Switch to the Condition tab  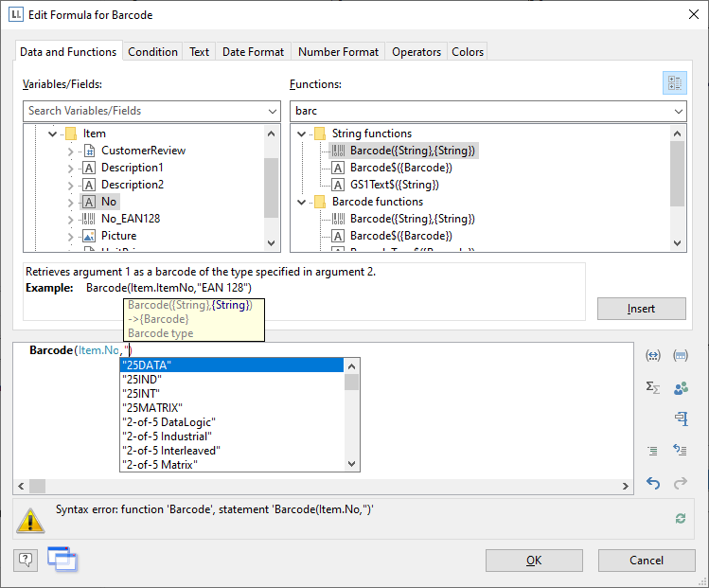coord(152,52)
